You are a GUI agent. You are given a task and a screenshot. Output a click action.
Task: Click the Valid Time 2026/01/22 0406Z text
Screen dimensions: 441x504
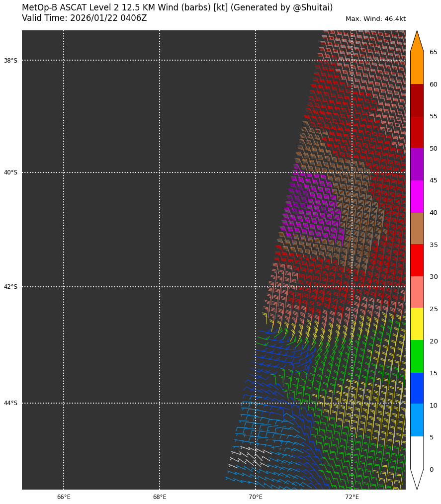point(85,18)
